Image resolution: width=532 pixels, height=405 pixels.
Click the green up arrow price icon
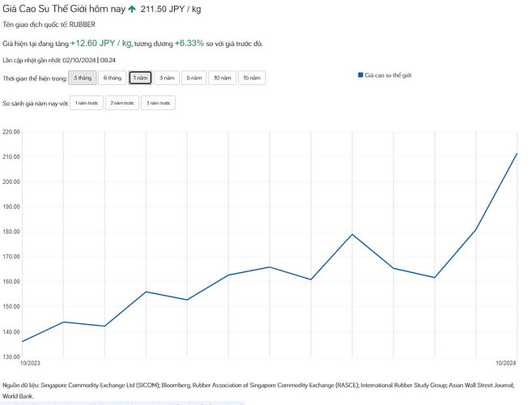pyautogui.click(x=132, y=10)
